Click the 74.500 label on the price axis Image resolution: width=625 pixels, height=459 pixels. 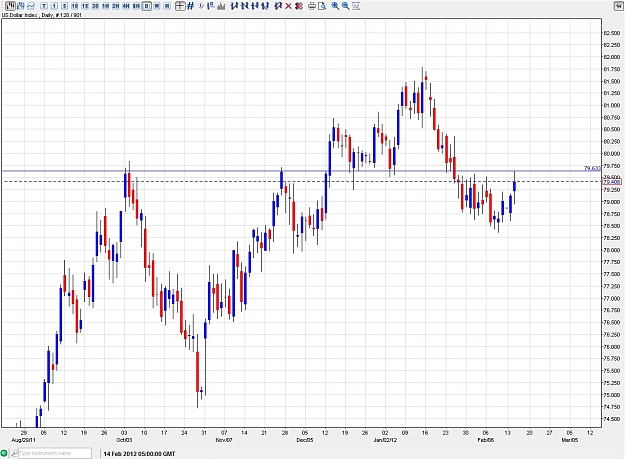(612, 419)
